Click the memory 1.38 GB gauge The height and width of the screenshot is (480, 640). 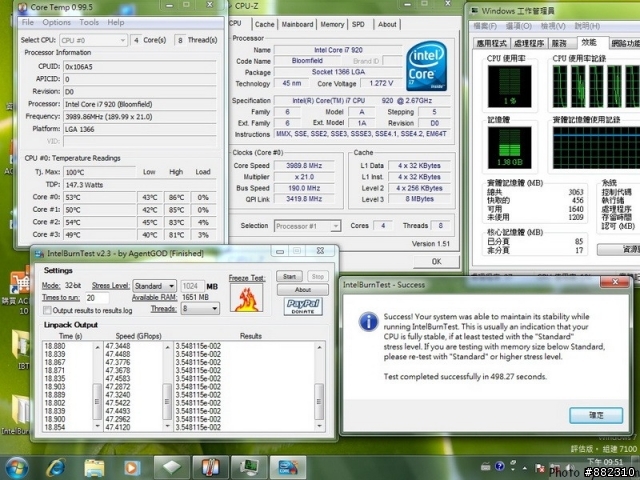point(509,147)
